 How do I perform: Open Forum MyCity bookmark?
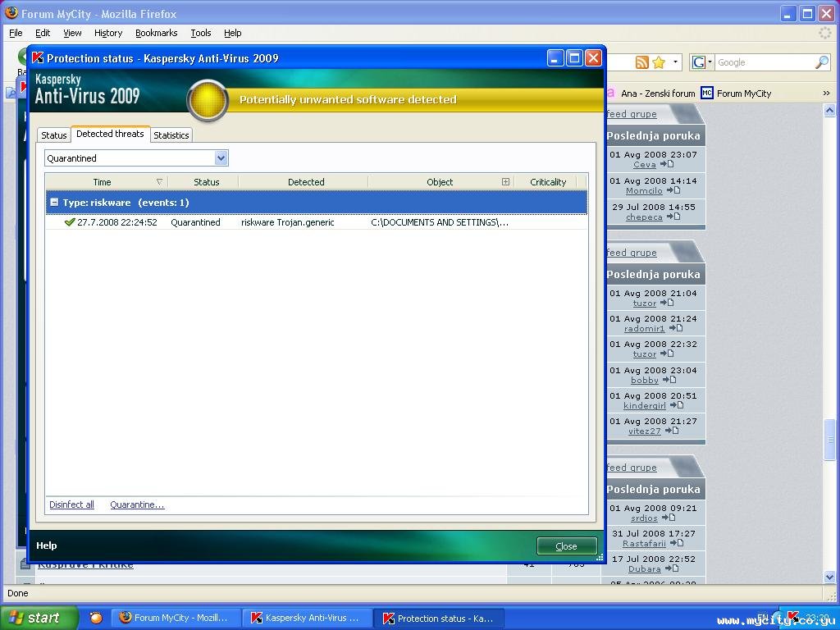coord(736,94)
